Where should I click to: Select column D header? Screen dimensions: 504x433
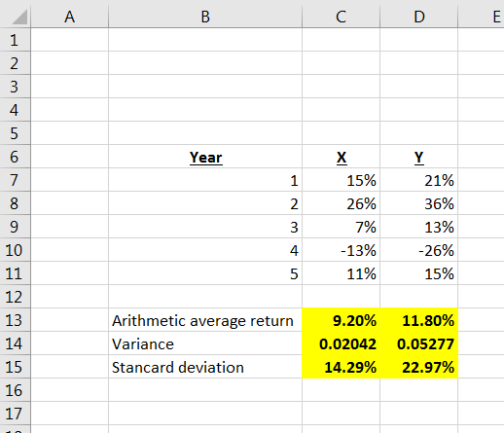coord(419,17)
